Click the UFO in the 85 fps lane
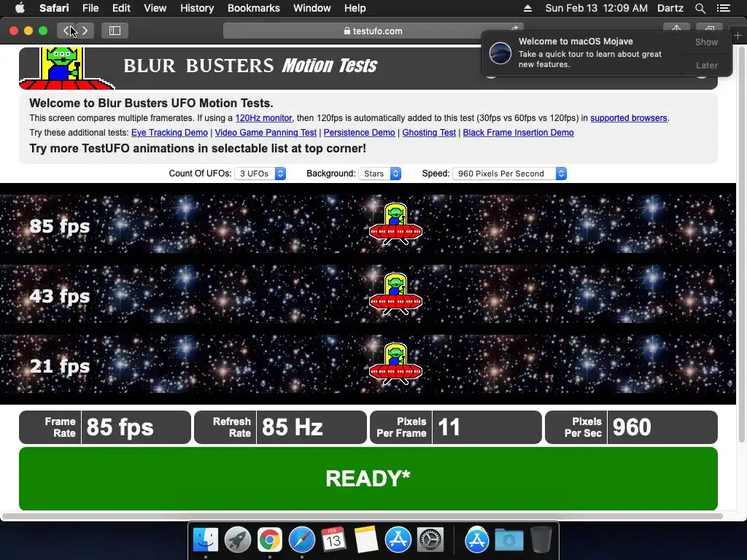 point(395,224)
